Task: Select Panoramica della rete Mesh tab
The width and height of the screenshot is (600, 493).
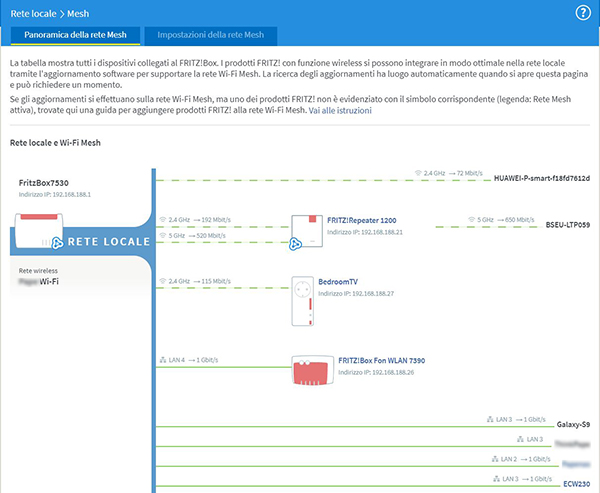Action: [x=75, y=35]
